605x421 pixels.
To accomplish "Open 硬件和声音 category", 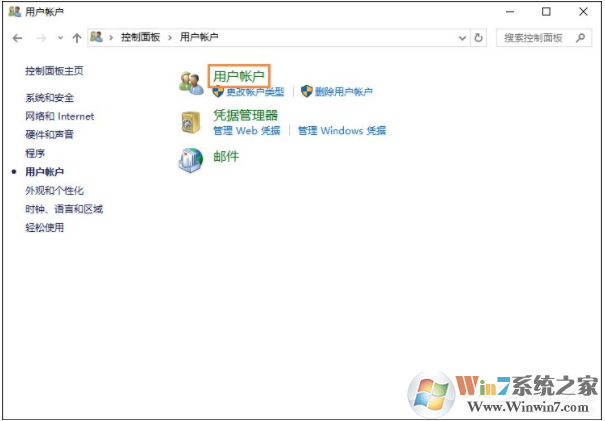I will pos(49,134).
